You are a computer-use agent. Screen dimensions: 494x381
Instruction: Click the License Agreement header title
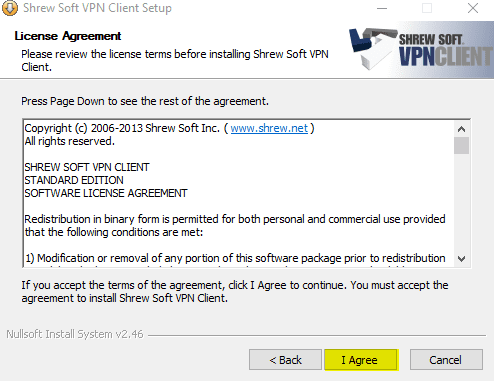click(68, 36)
